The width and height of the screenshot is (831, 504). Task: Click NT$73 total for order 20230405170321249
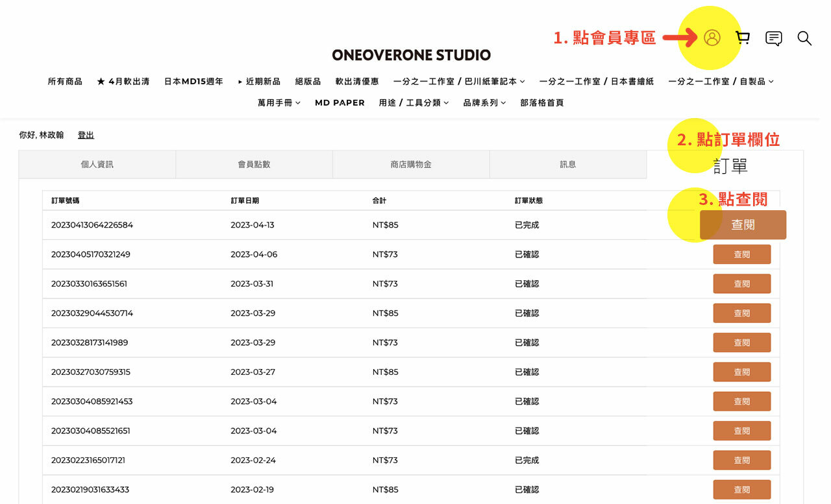[385, 254]
